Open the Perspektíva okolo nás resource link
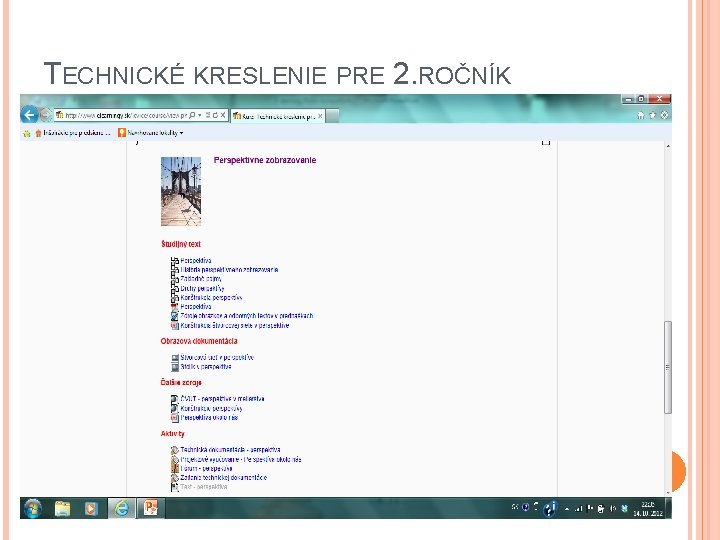 pos(209,418)
